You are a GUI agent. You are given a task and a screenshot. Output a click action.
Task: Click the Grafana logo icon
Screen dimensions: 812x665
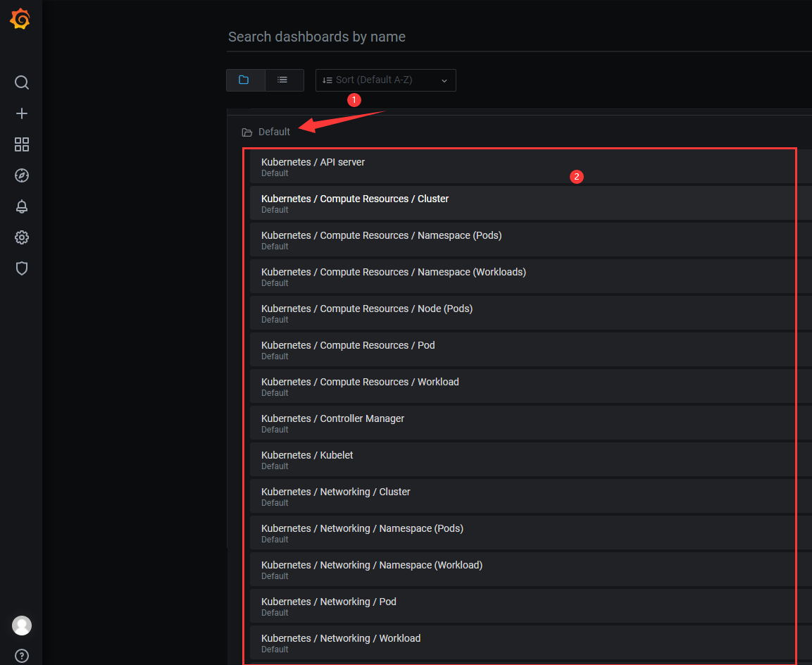click(20, 18)
